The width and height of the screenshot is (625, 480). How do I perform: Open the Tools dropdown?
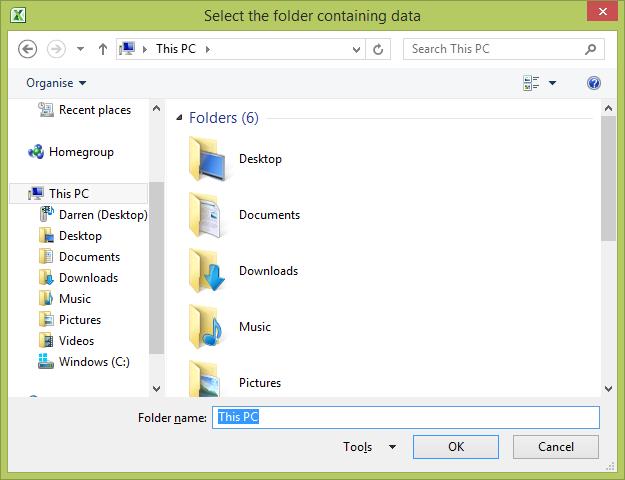[x=369, y=447]
